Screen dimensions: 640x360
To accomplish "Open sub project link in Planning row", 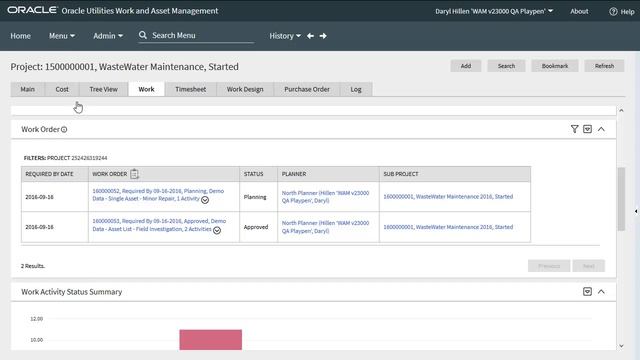I will coord(448,196).
